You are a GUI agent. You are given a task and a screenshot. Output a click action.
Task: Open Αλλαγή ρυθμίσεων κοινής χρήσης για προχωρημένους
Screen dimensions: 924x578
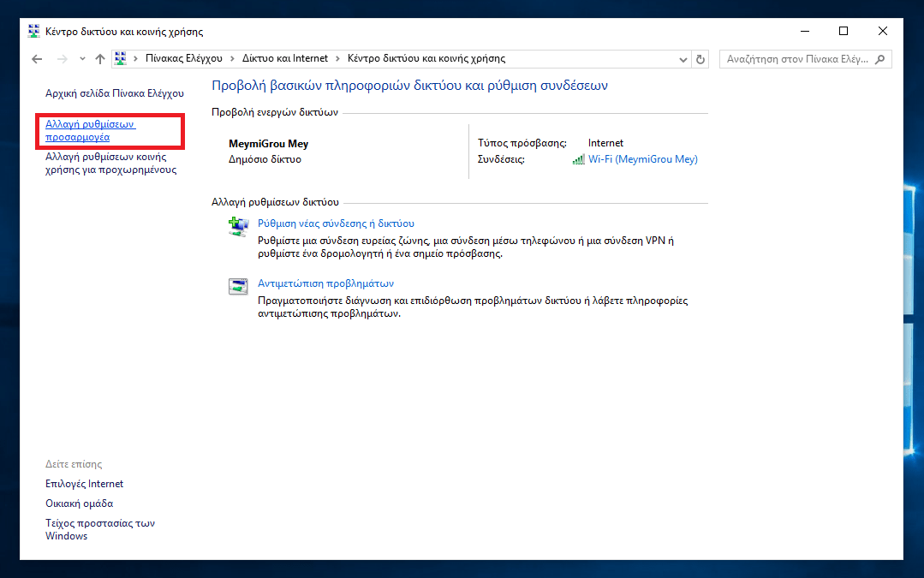(x=110, y=164)
